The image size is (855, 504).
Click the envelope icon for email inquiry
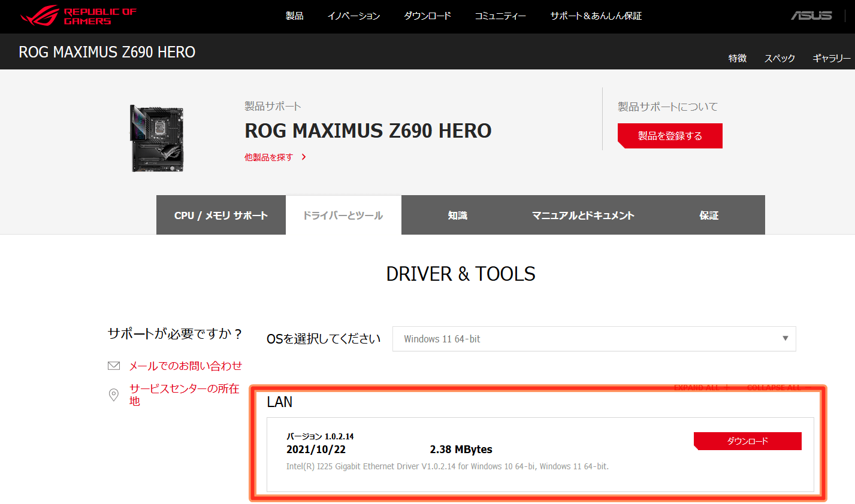coord(114,366)
